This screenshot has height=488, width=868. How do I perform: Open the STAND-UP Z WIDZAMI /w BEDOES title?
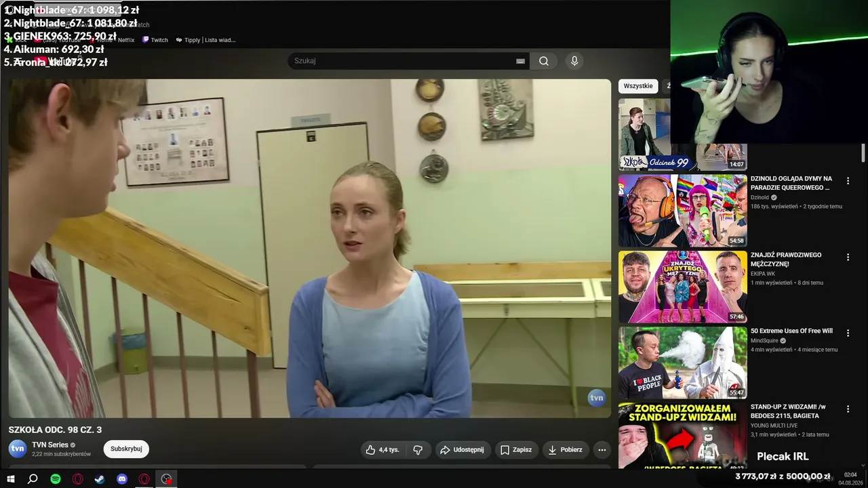click(x=788, y=411)
